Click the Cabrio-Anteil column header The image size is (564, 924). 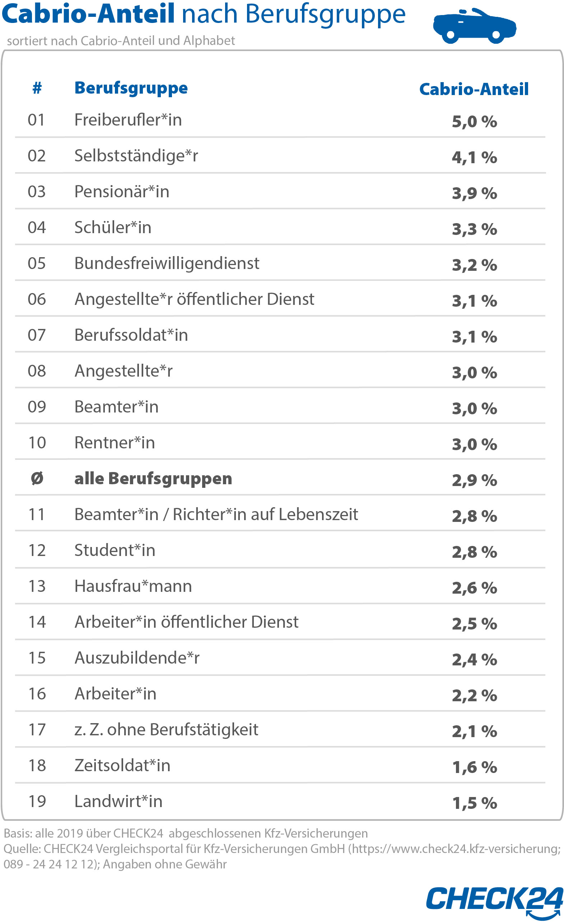coord(474,89)
